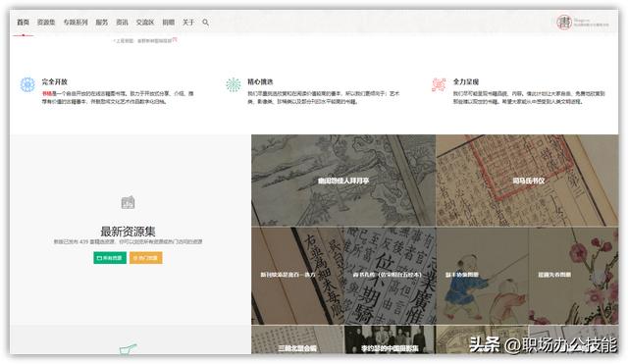Click the round 書 site logo
Viewport: 628px width, 364px height.
564,23
